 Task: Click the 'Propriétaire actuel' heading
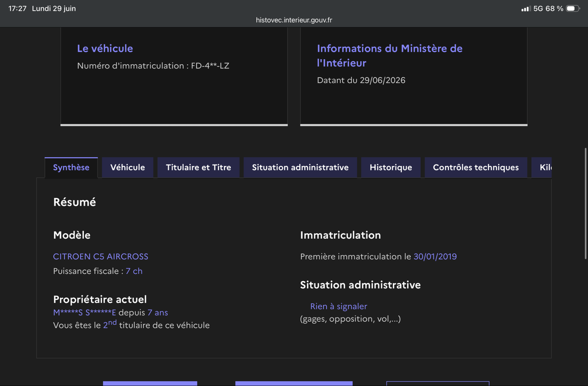[x=100, y=299]
